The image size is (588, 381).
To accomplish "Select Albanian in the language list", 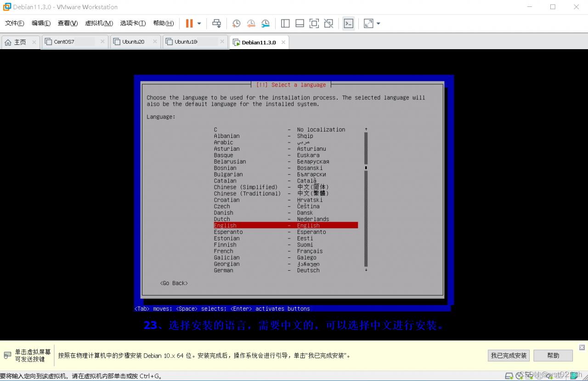I will point(286,136).
